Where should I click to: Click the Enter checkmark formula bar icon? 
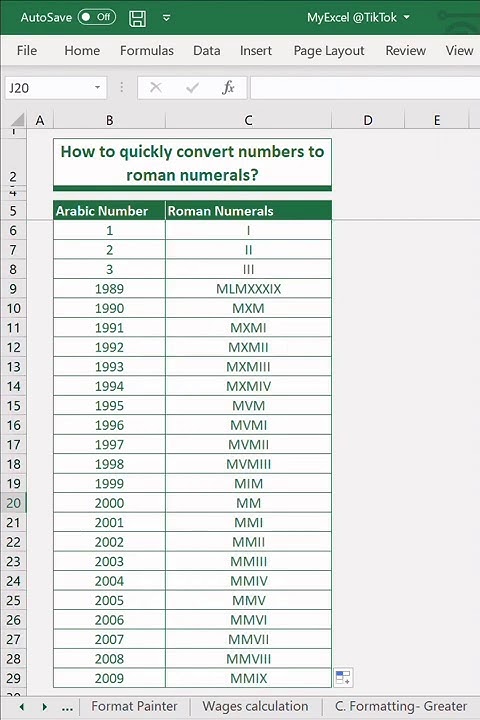pos(192,87)
